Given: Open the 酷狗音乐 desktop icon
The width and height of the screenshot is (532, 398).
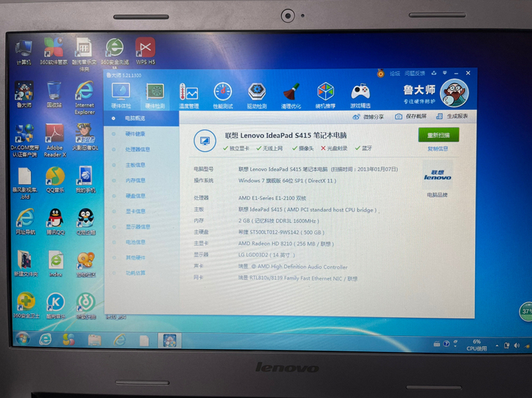Looking at the screenshot, I should pyautogui.click(x=56, y=306).
